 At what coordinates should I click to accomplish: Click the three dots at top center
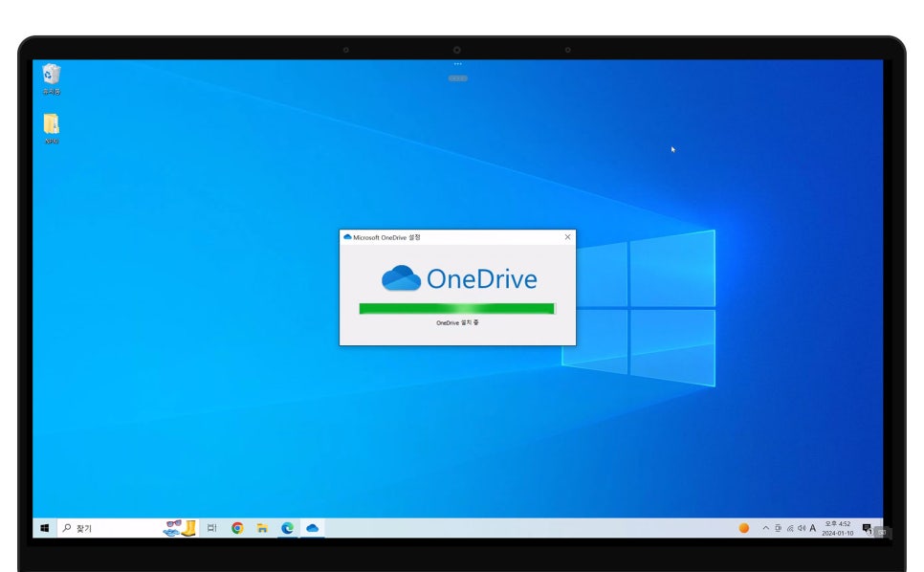tap(458, 64)
